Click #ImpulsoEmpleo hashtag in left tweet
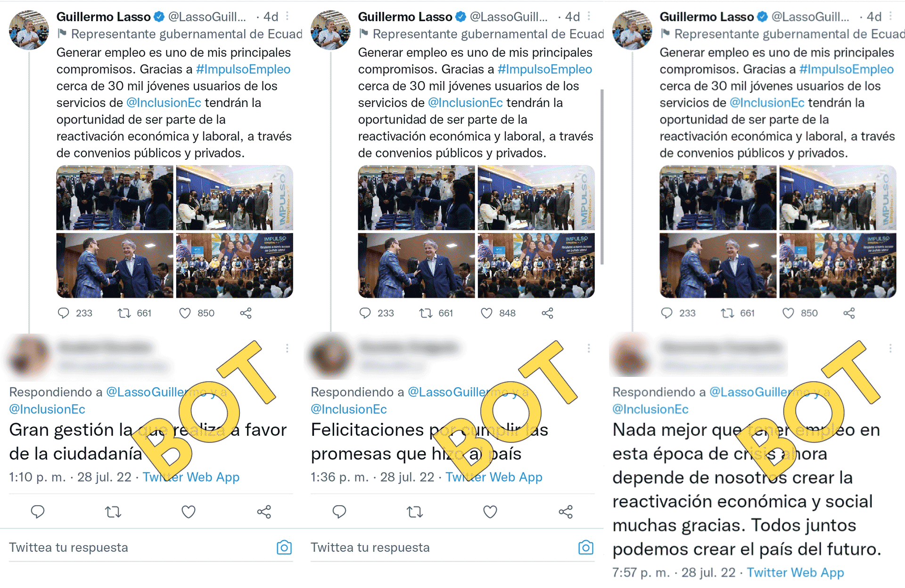Screen dimensions: 905x588 243,69
